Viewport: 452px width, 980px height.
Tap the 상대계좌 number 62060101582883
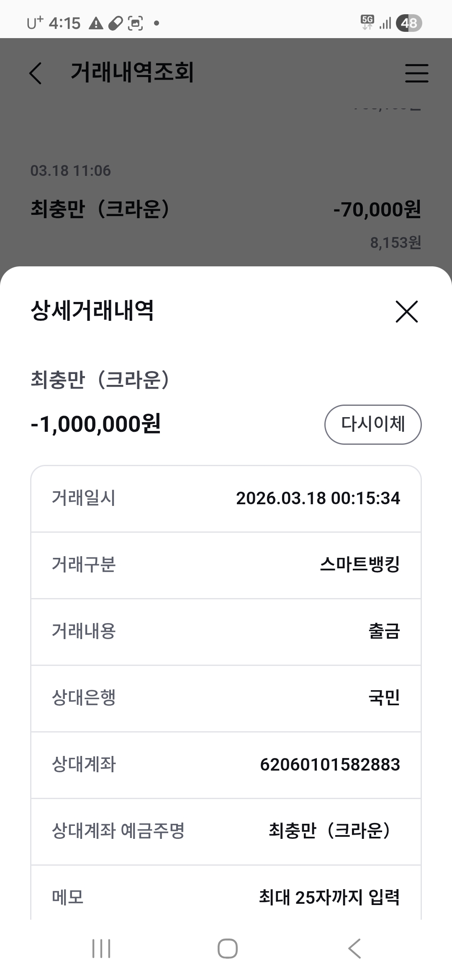330,765
